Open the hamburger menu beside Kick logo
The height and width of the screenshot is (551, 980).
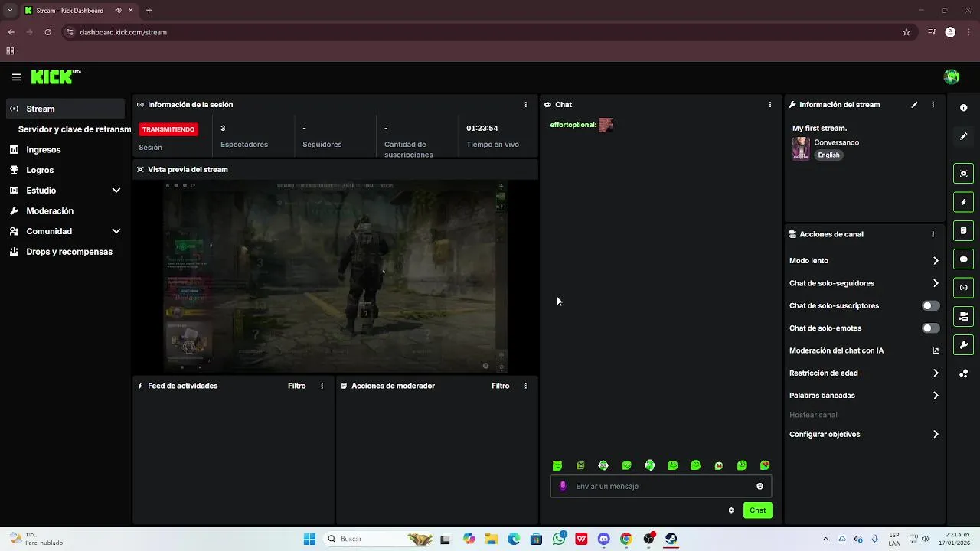[x=16, y=77]
